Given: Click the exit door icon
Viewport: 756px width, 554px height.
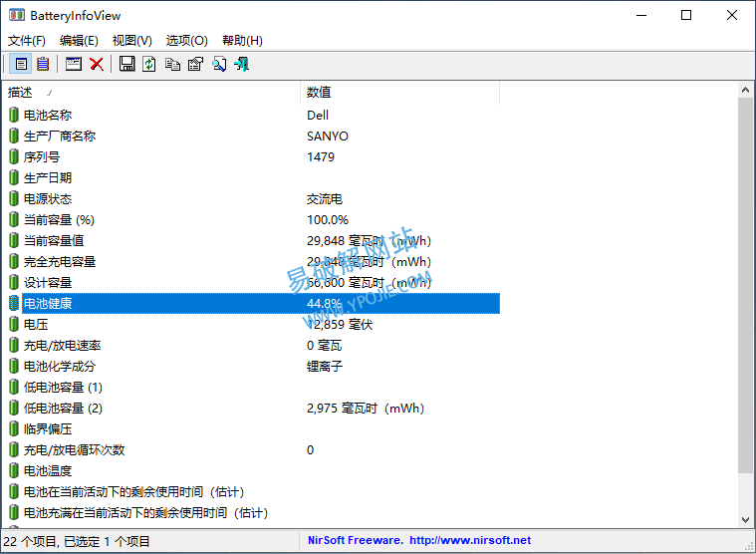Looking at the screenshot, I should (241, 64).
